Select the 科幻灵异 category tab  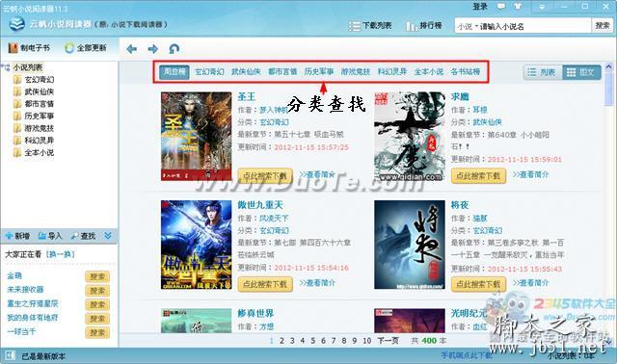click(x=392, y=72)
